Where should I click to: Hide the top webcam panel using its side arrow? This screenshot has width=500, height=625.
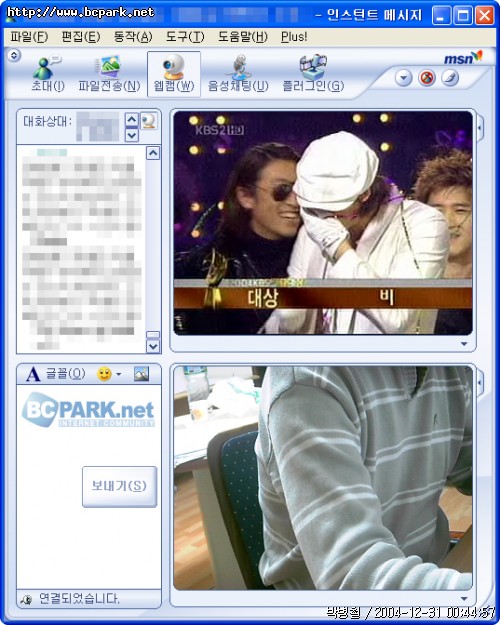tap(480, 128)
